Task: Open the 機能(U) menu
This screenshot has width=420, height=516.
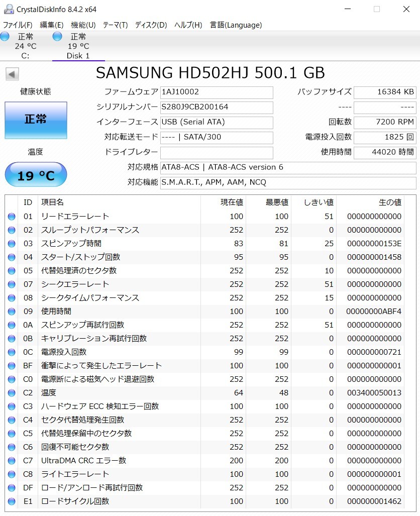Action: tap(83, 25)
